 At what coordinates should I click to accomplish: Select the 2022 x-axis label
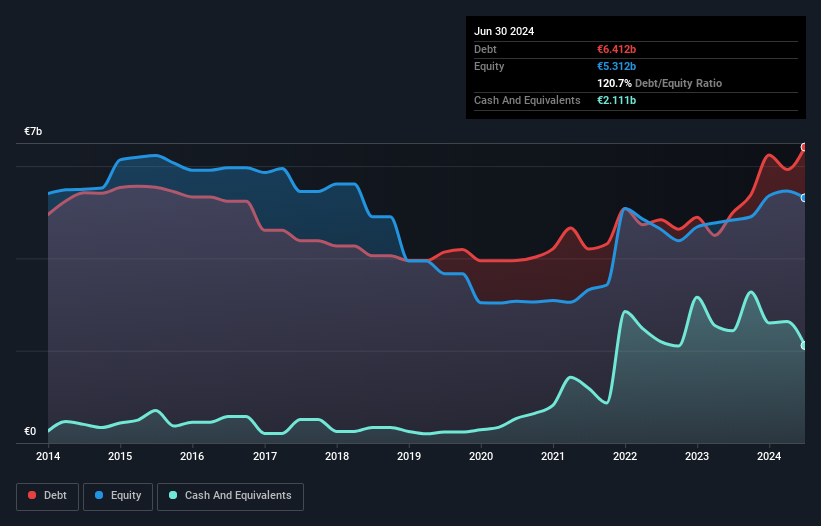(x=625, y=456)
